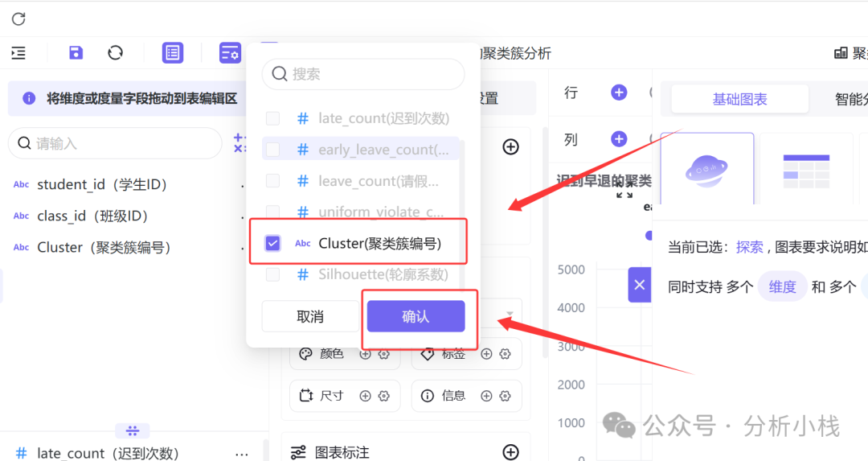Click the 信息 mark label
868x461 pixels.
coord(453,396)
